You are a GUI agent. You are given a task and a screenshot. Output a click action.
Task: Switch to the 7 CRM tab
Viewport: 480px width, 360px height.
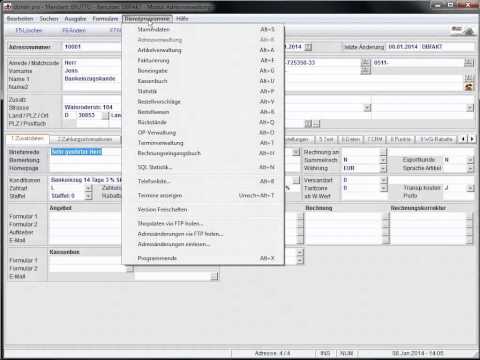(375, 139)
